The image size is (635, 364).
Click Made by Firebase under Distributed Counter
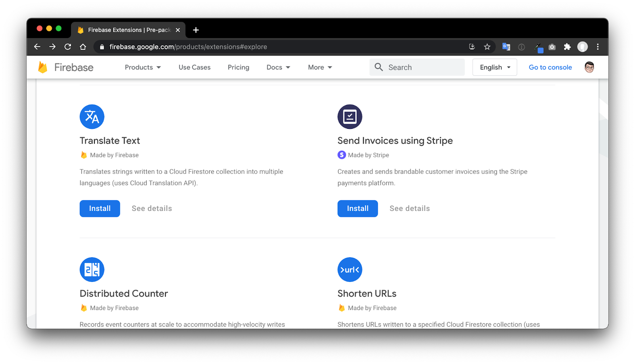pos(114,308)
